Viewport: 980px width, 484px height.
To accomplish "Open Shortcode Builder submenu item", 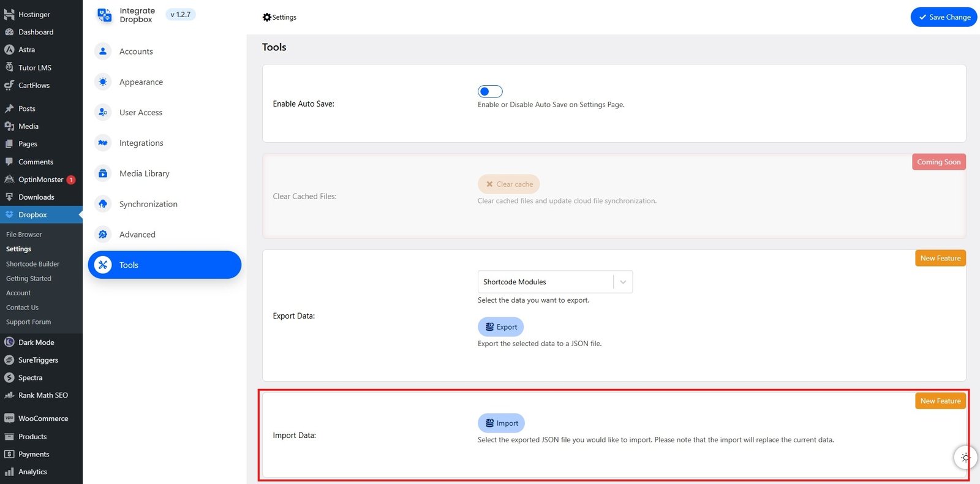I will point(32,264).
